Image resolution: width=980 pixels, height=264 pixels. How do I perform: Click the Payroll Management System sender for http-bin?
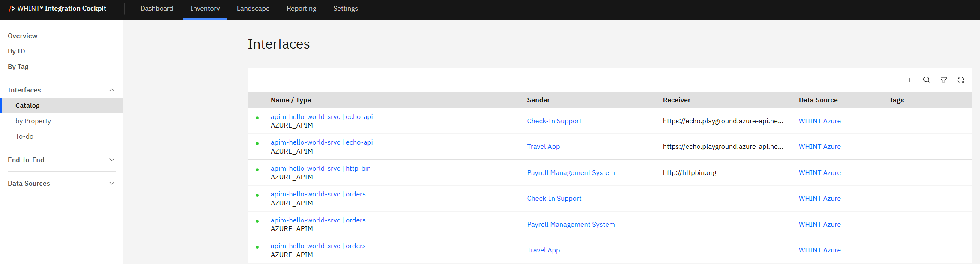(x=571, y=173)
